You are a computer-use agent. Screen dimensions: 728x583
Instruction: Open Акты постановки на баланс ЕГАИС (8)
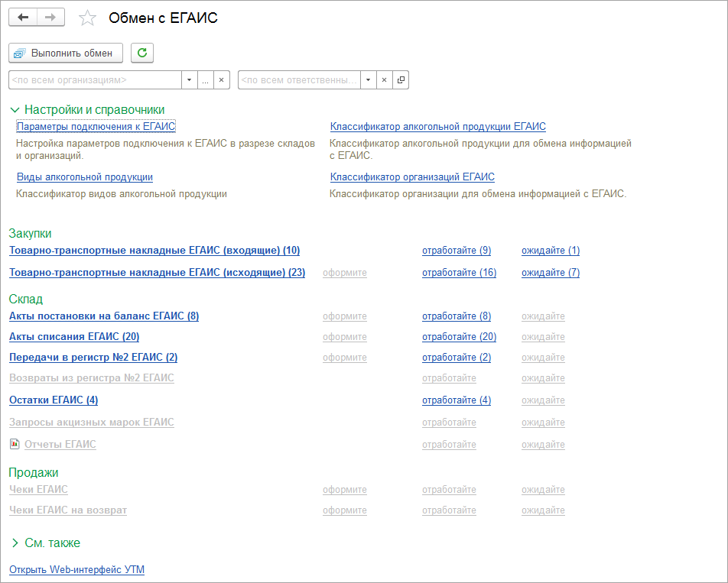pyautogui.click(x=104, y=316)
